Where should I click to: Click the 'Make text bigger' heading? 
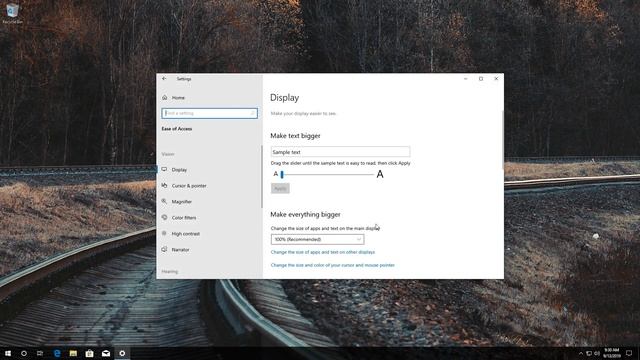click(295, 136)
